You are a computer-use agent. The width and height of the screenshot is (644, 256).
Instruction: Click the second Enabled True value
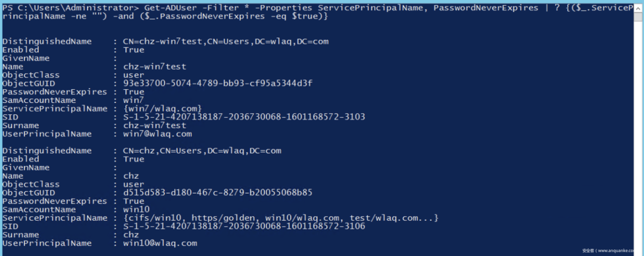tap(134, 159)
